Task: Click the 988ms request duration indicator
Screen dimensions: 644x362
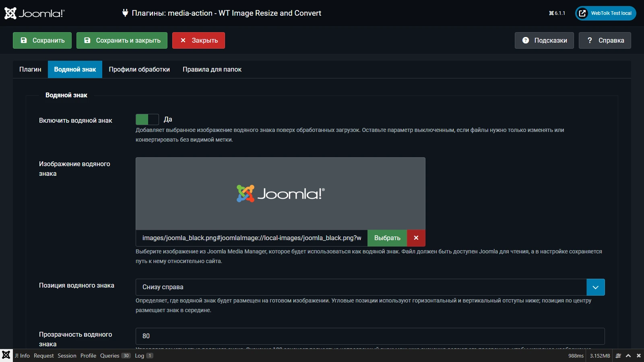Action: click(576, 356)
